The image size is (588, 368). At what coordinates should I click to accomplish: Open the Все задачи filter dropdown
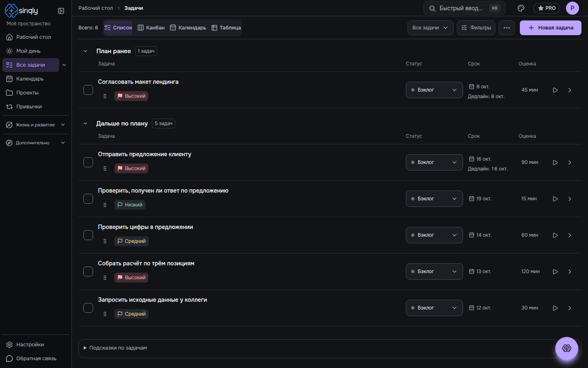tap(430, 28)
